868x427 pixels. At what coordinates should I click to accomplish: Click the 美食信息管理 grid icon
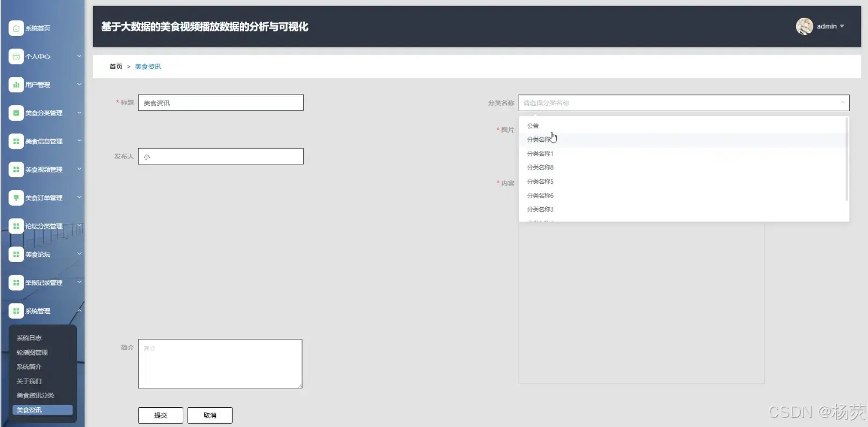coord(16,141)
